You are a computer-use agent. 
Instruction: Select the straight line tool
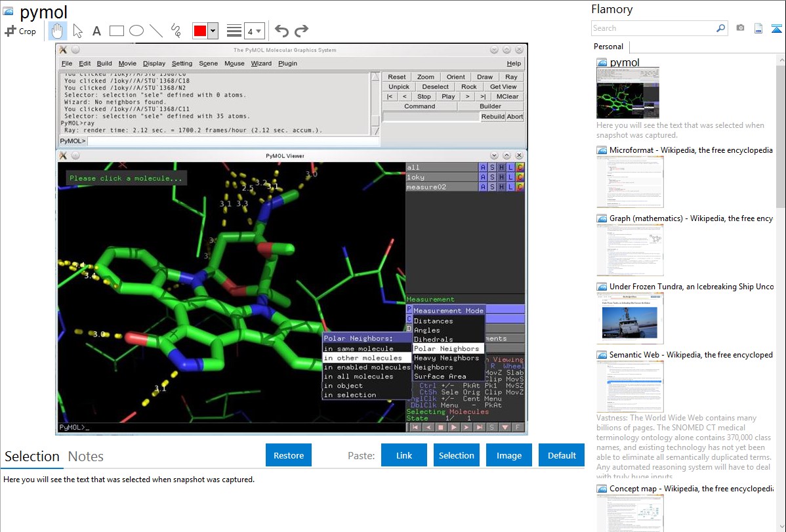pos(156,31)
